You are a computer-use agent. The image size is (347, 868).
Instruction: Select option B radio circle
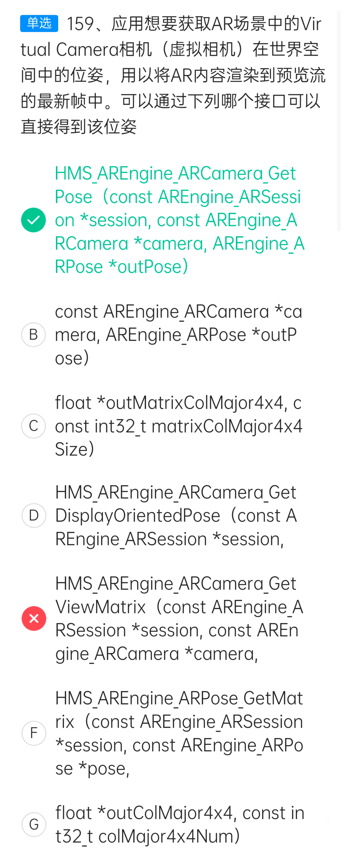point(33,335)
